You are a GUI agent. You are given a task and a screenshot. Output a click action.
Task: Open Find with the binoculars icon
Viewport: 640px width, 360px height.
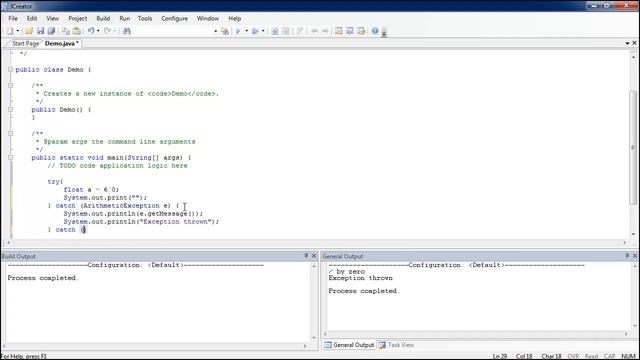pos(127,31)
